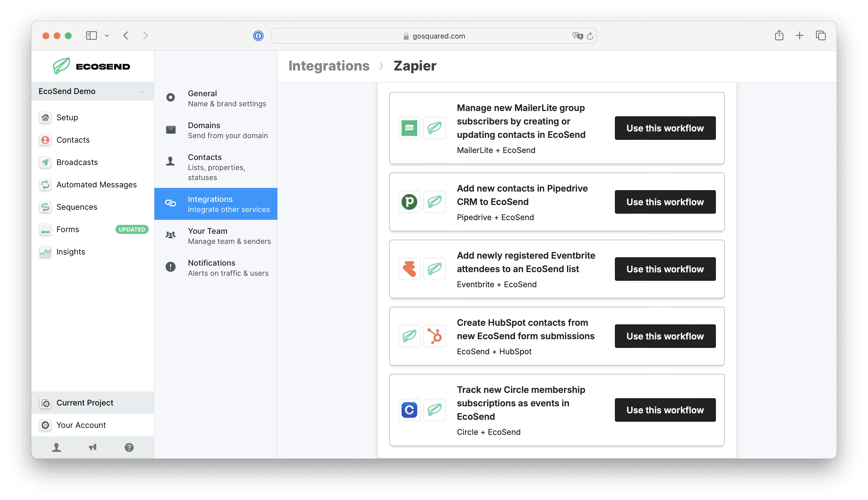Open Forms section
The height and width of the screenshot is (500, 868).
(x=92, y=229)
